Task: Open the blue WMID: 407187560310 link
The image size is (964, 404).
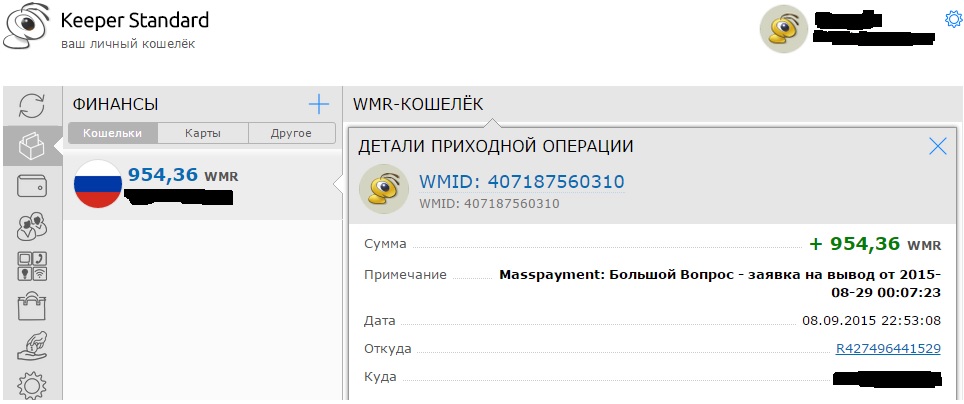Action: 521,181
